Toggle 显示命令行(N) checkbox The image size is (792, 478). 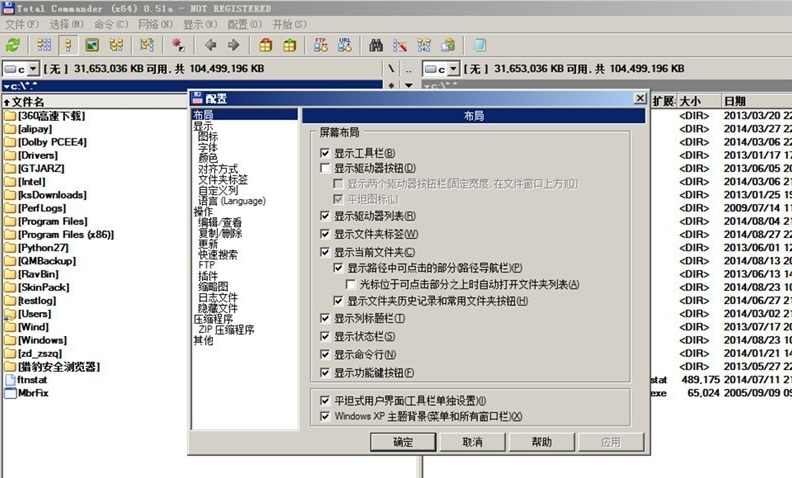pyautogui.click(x=325, y=354)
